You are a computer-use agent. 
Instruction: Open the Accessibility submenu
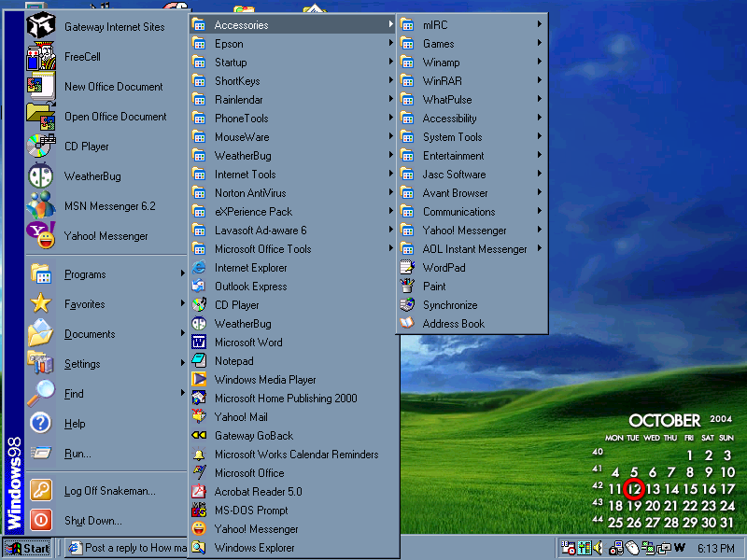click(472, 119)
